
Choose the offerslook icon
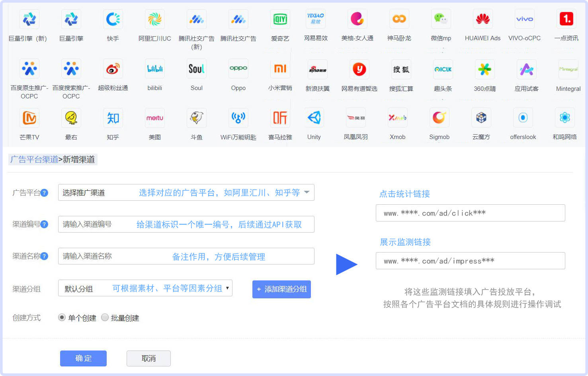point(523,117)
